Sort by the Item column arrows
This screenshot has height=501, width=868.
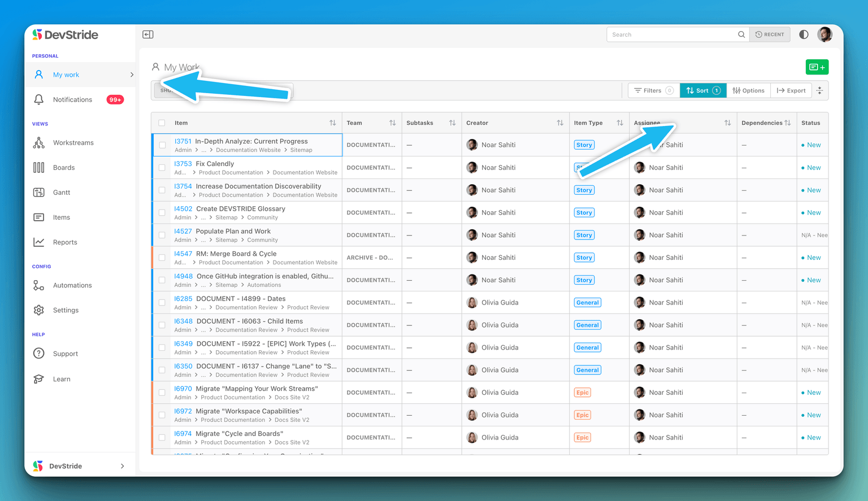[x=332, y=123]
